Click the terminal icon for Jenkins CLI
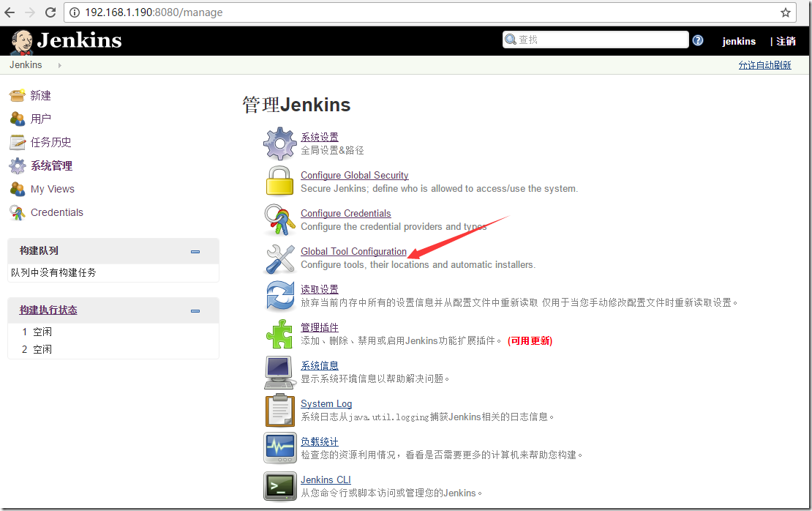 click(x=279, y=486)
